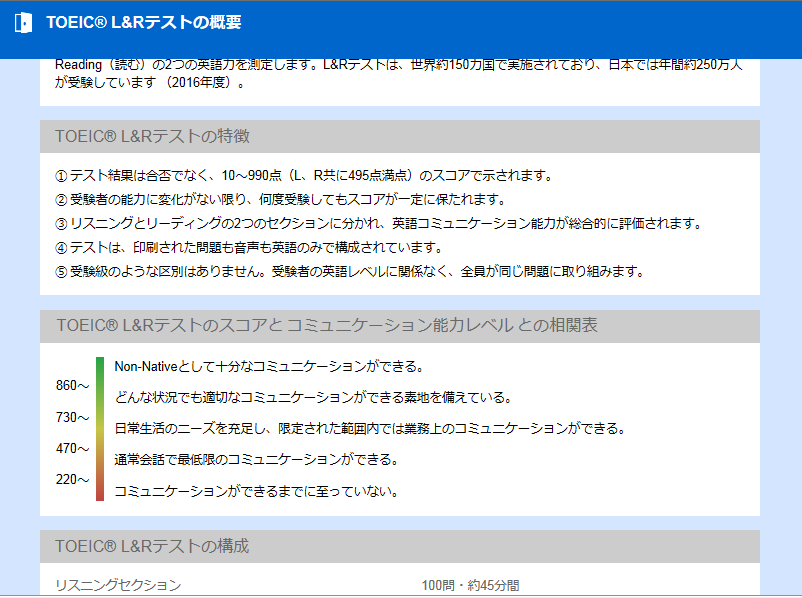The image size is (802, 598).
Task: Click the どんな状況でも適切な level description
Action: 313,397
